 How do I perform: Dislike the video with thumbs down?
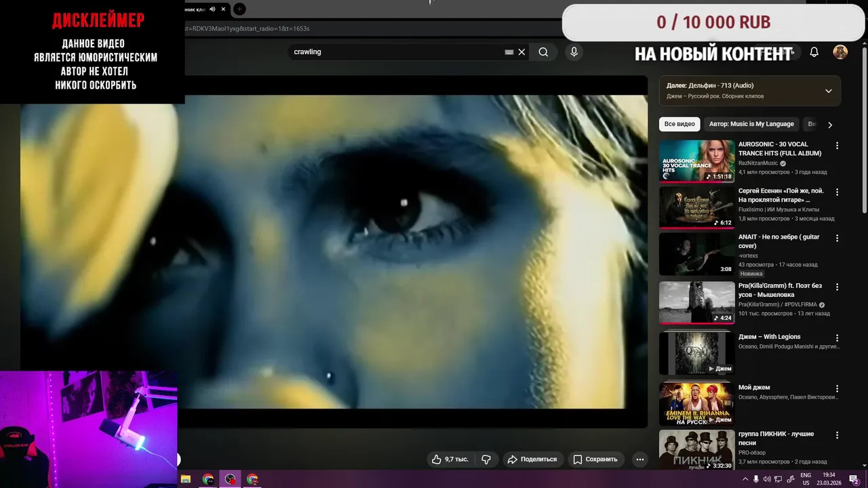[486, 459]
